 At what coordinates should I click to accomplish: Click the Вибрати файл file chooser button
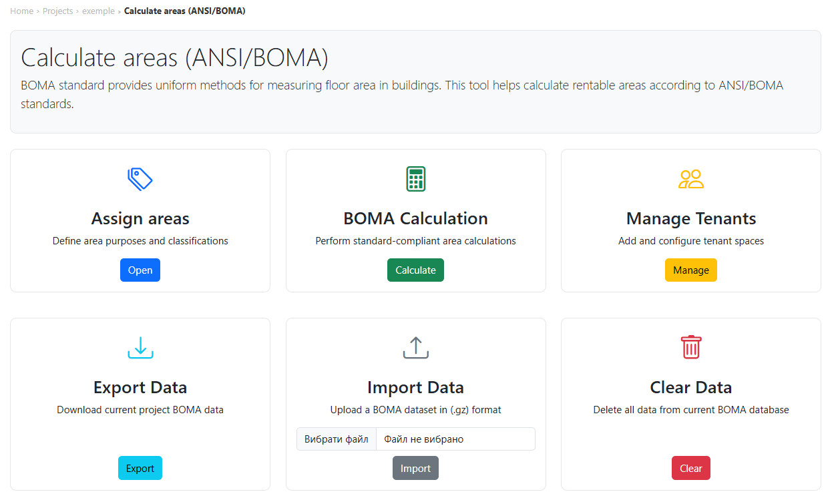point(337,439)
